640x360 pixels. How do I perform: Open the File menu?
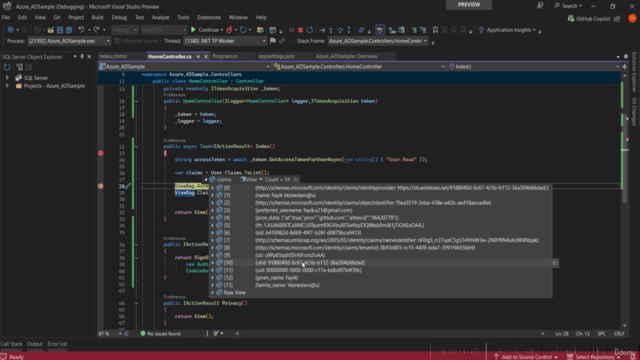pyautogui.click(x=6, y=18)
